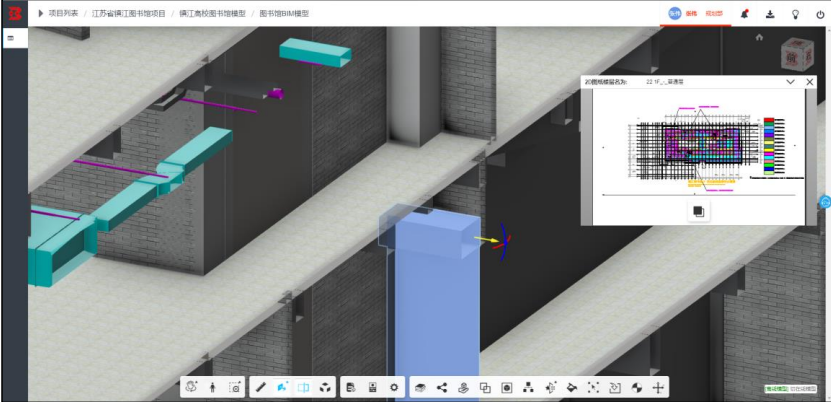Click the red user name text
This screenshot has height=402, width=831.
(691, 14)
